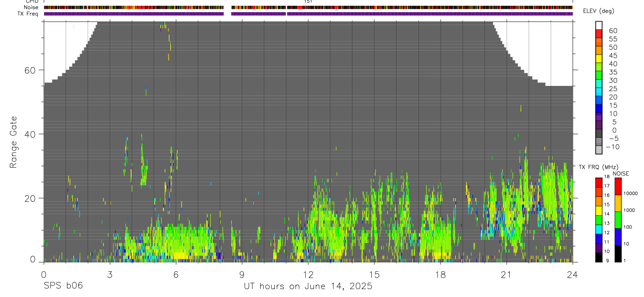Select the red top segment of NOISE bar
The image size is (644, 297).
618,186
